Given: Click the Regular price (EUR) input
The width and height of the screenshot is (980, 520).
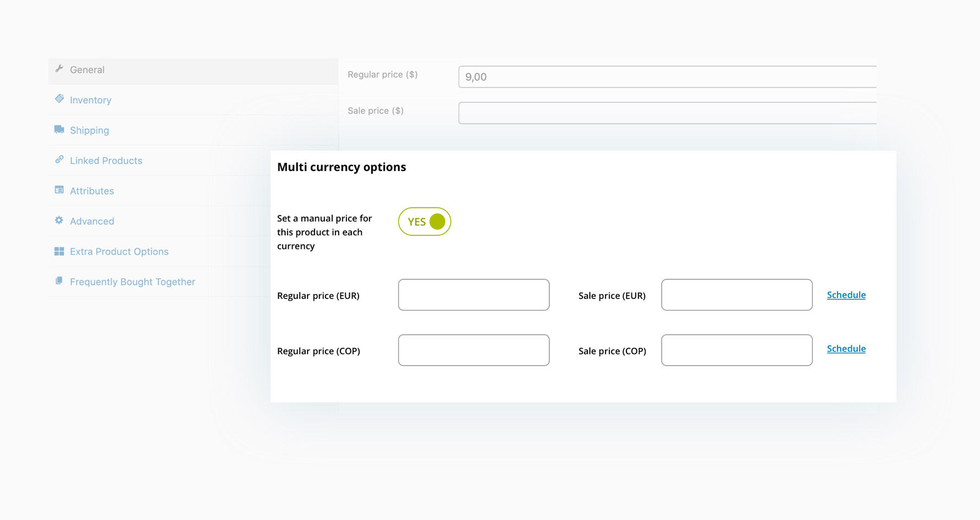Looking at the screenshot, I should 474,295.
